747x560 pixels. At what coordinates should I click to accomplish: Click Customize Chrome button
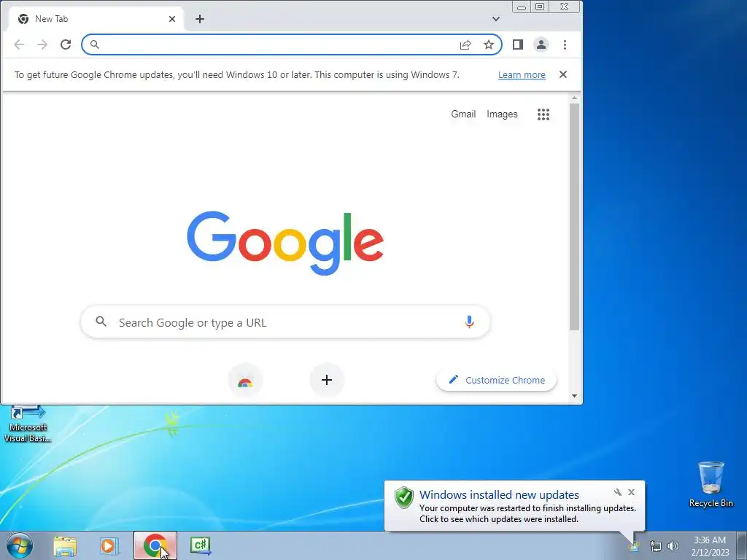pyautogui.click(x=496, y=380)
